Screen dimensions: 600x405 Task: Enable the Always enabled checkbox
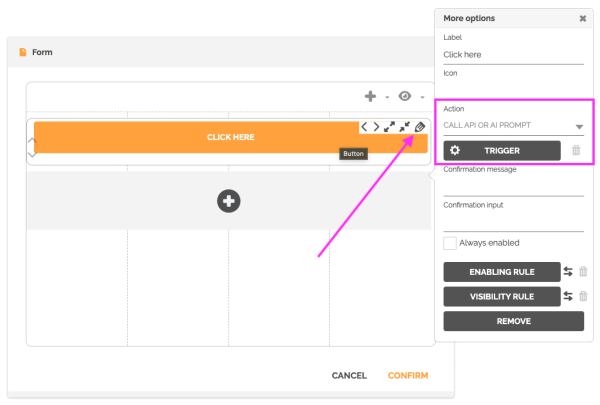pyautogui.click(x=450, y=243)
